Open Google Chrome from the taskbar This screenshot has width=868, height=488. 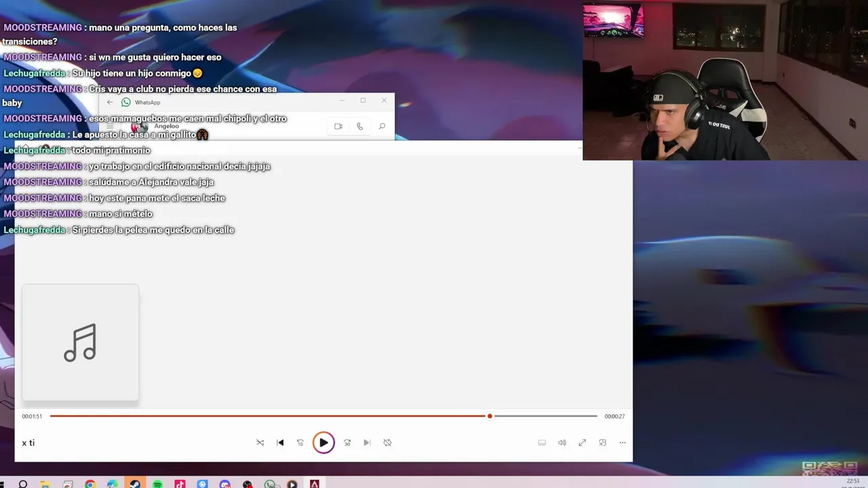[x=90, y=484]
